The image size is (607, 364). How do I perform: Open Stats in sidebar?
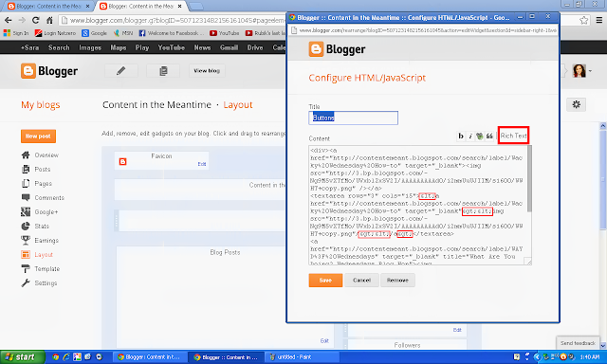point(42,227)
